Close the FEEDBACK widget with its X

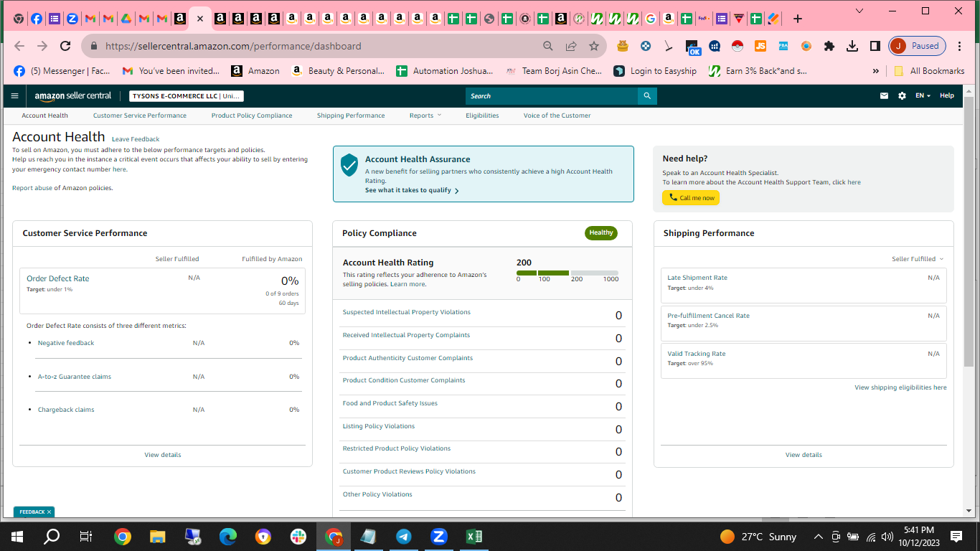click(49, 512)
